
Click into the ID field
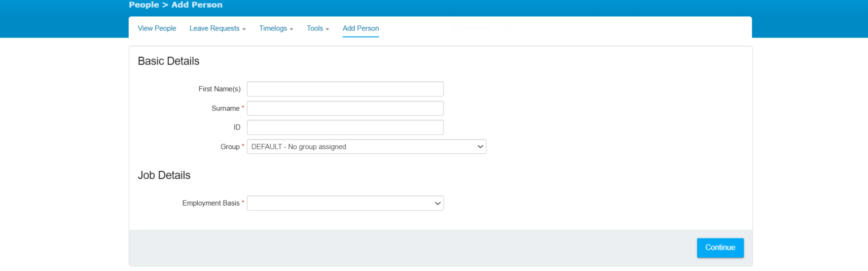(345, 127)
